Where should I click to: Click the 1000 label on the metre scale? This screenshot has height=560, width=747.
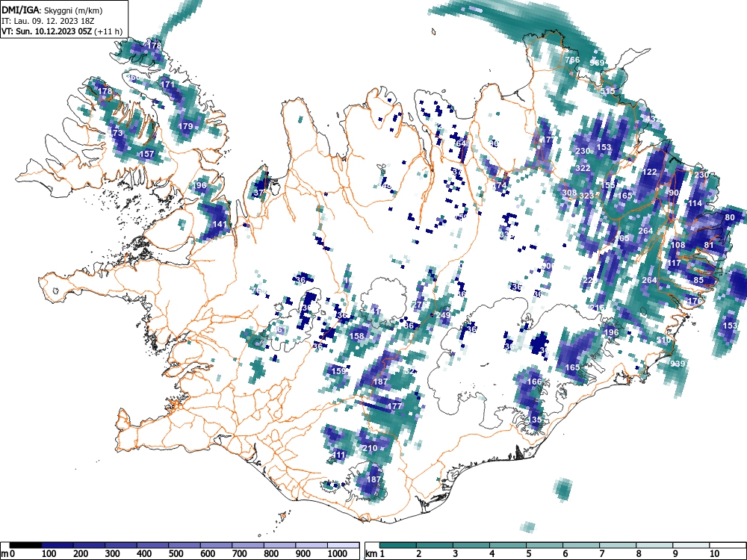coord(338,554)
